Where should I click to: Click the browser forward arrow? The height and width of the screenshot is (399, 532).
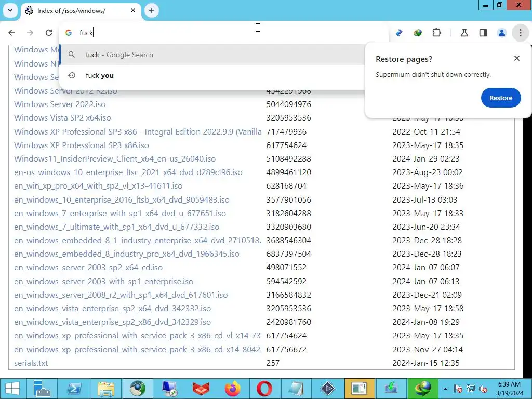pyautogui.click(x=30, y=33)
